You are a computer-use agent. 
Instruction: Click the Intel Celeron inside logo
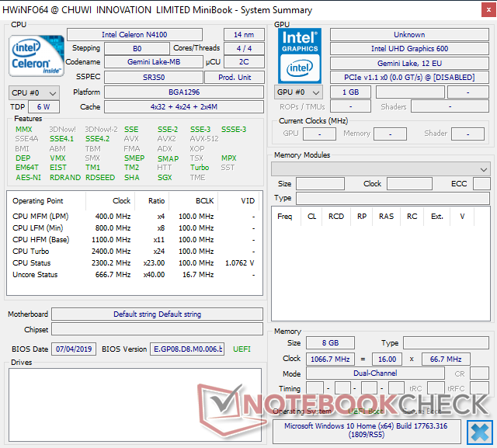point(36,56)
